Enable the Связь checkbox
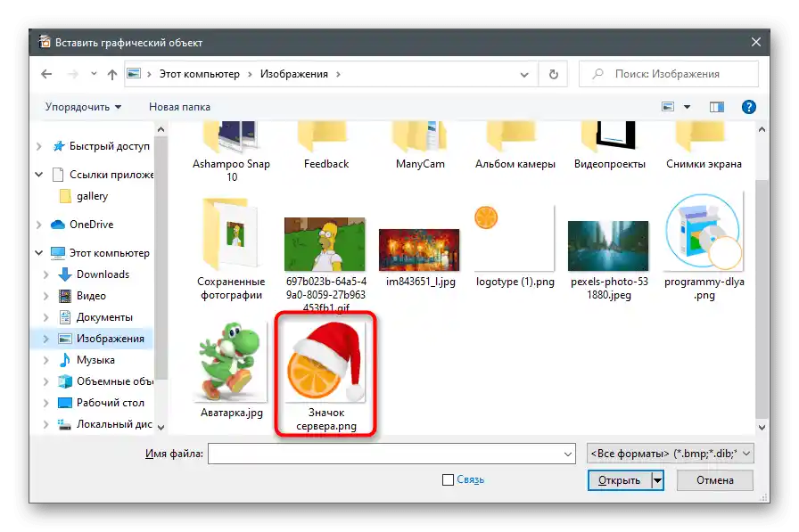Viewport: 799px width, 532px height. click(x=448, y=479)
